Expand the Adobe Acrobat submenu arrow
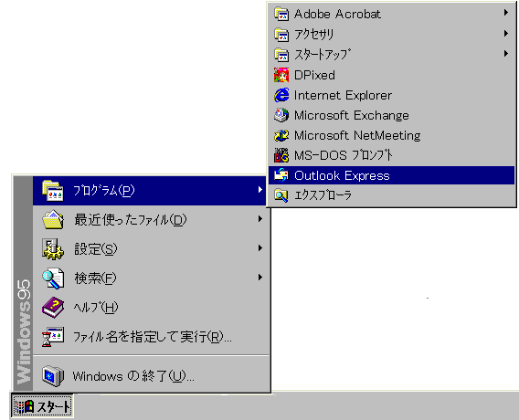Image resolution: width=519 pixels, height=420 pixels. (x=506, y=13)
